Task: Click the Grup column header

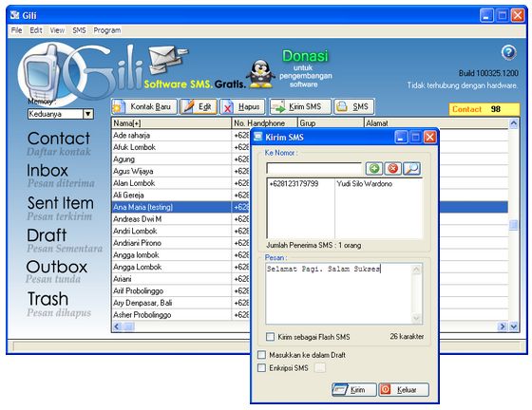Action: 331,123
